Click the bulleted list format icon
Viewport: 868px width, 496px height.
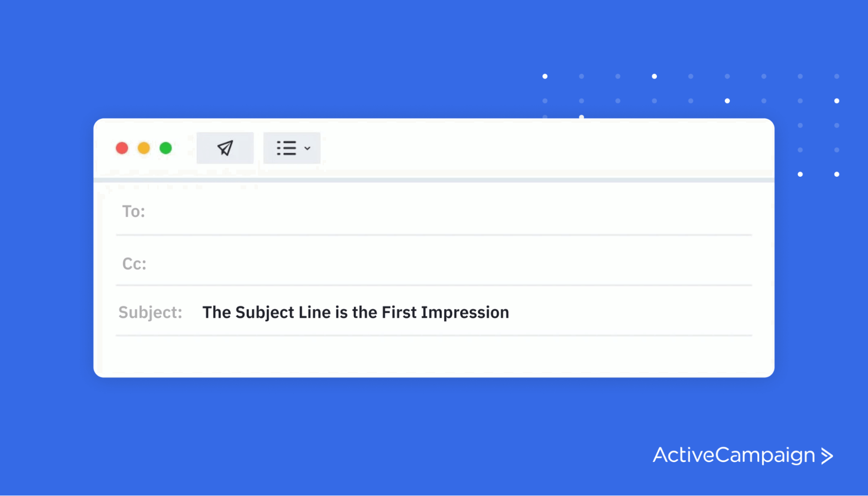[286, 148]
